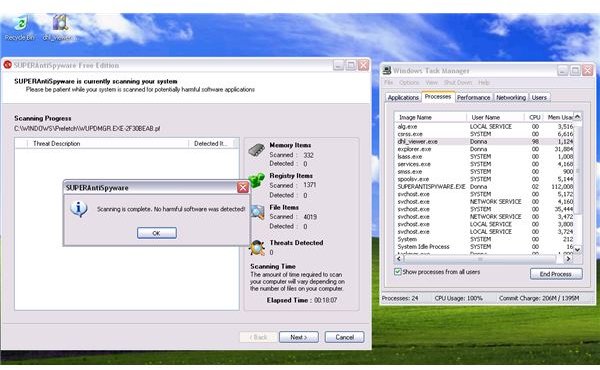Click the Threats Detected bug icon
Viewport: 600px width, 370px height.
pos(257,248)
